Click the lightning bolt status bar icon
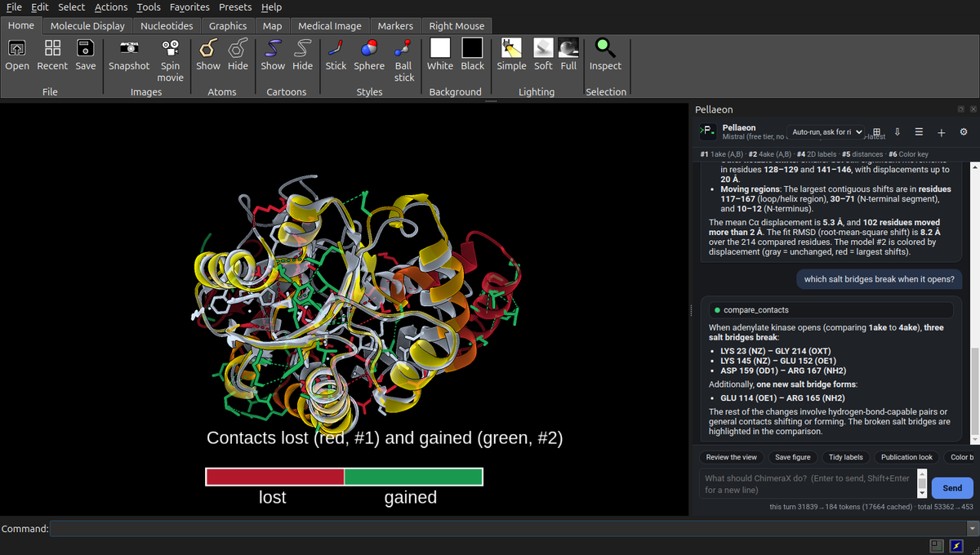This screenshot has height=555, width=980. point(956,546)
